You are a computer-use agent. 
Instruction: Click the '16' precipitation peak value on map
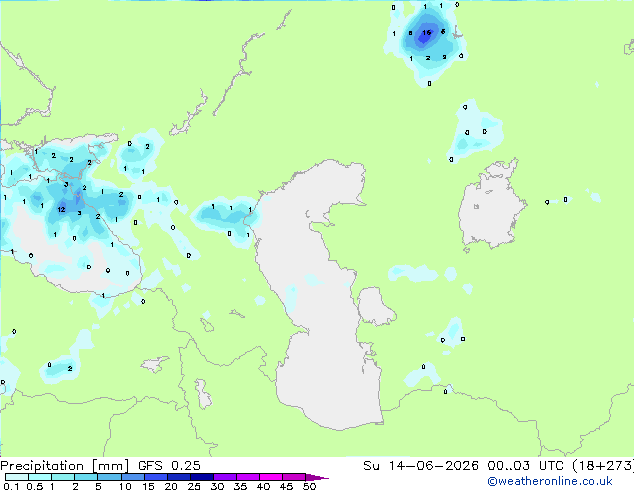pyautogui.click(x=427, y=33)
